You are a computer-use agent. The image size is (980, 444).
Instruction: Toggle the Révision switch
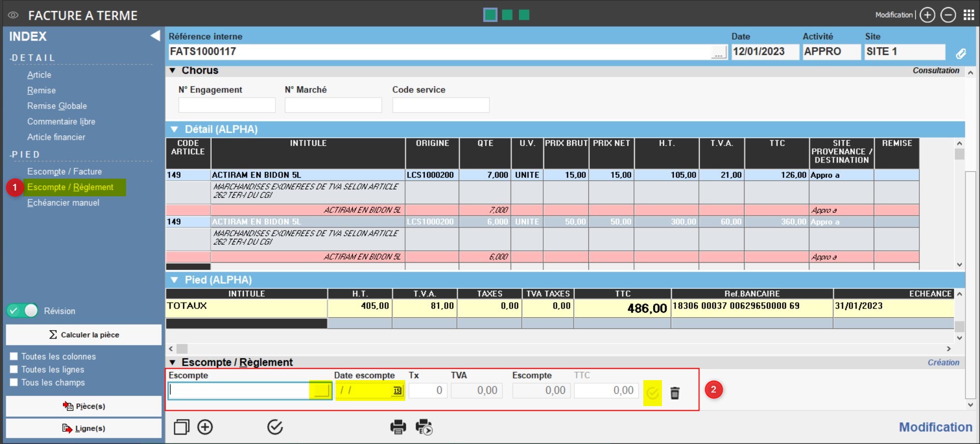pyautogui.click(x=23, y=311)
